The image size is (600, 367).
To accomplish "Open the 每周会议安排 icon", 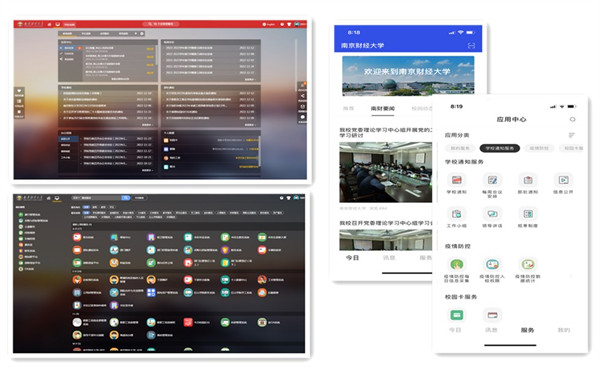I will (x=492, y=180).
